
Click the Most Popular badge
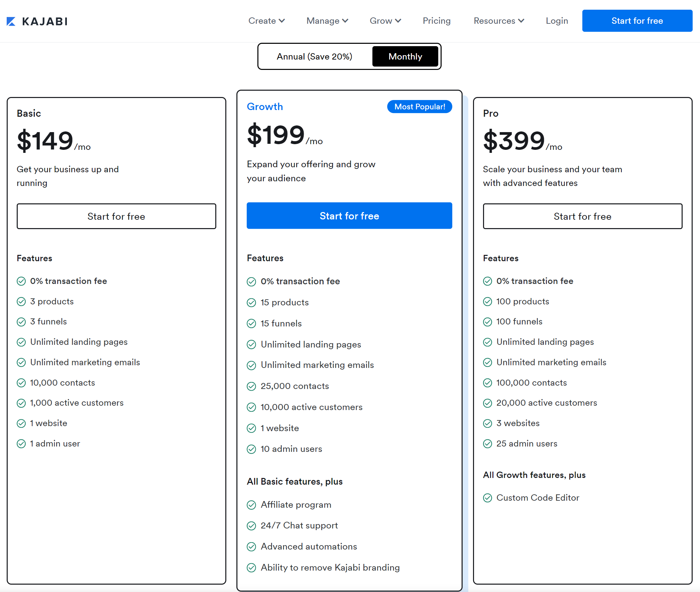[419, 107]
